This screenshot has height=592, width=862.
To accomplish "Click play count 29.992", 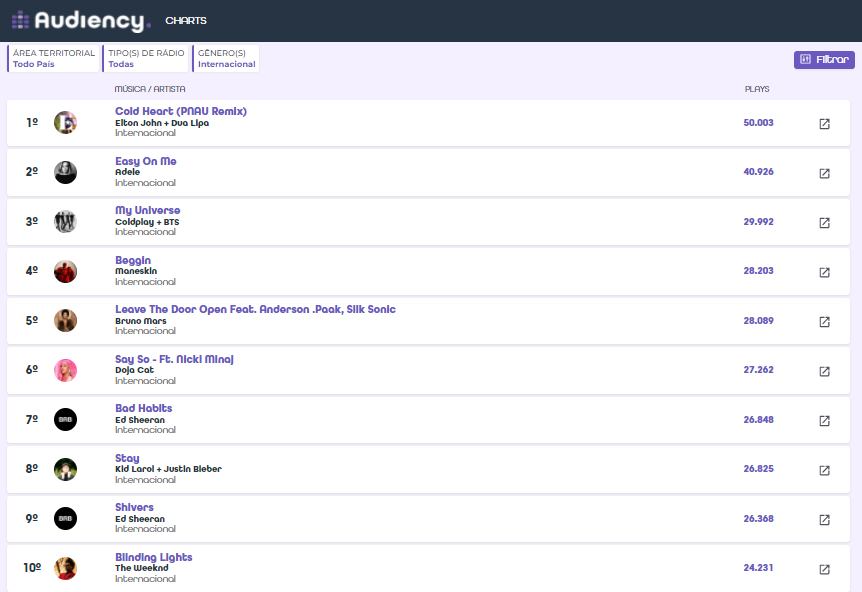I will (758, 222).
